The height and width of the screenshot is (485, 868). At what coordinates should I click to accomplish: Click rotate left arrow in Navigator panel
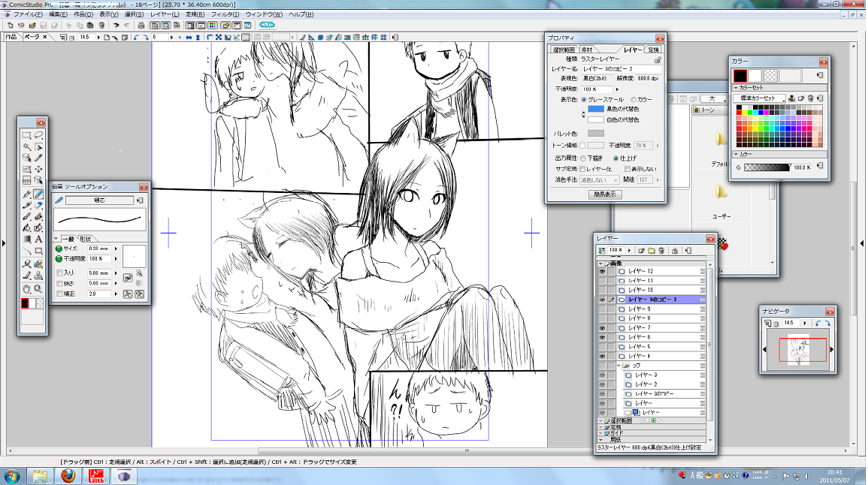818,323
